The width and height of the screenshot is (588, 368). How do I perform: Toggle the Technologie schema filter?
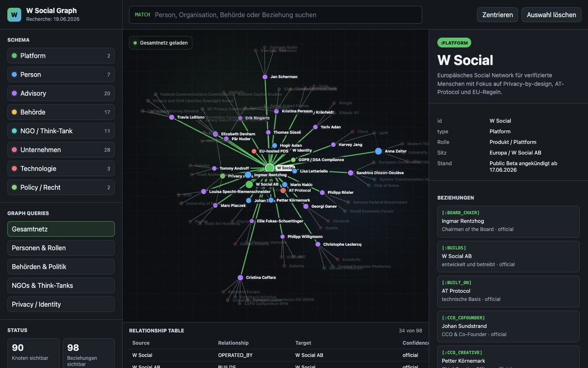[x=61, y=169]
